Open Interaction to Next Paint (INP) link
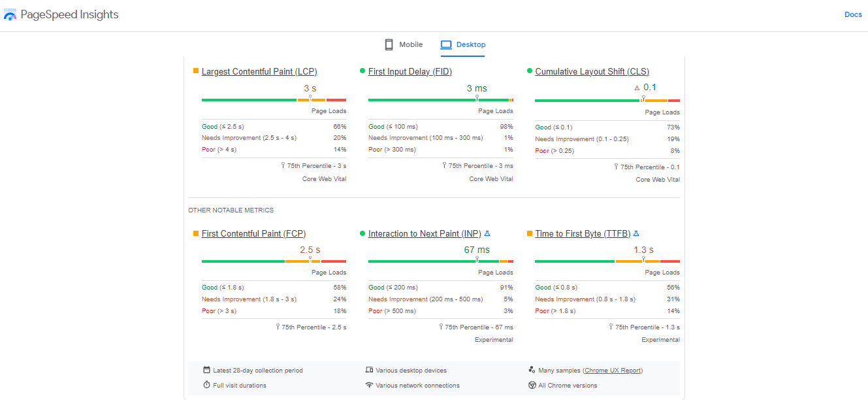This screenshot has width=868, height=400. click(x=425, y=233)
